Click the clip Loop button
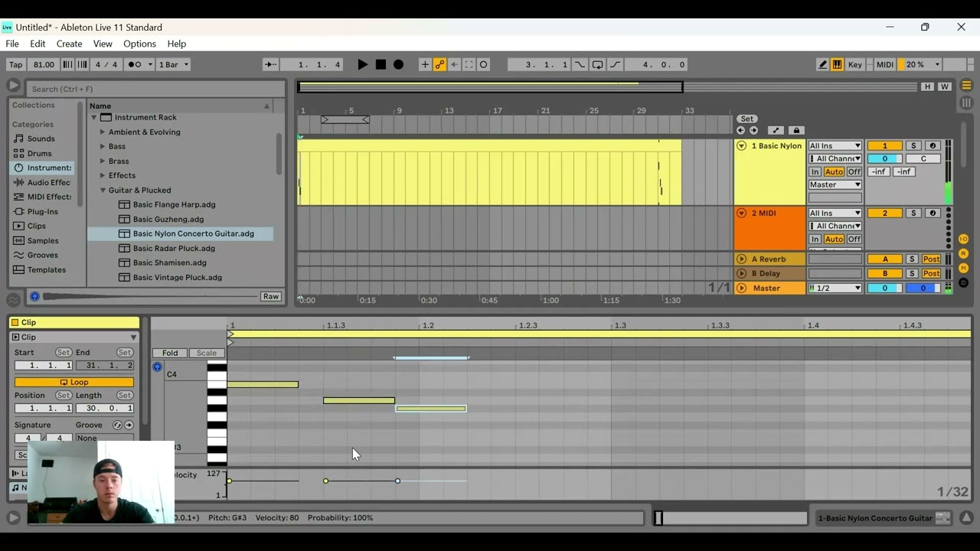 tap(74, 382)
